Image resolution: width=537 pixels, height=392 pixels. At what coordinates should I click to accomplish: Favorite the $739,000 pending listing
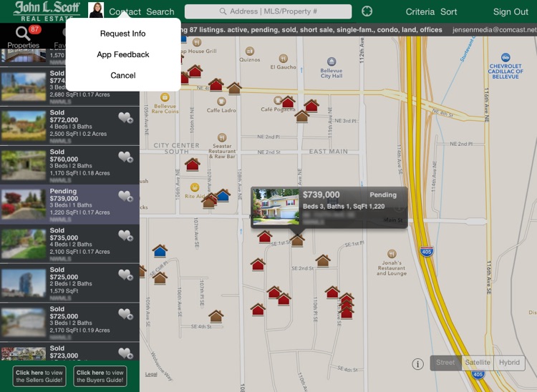point(126,196)
